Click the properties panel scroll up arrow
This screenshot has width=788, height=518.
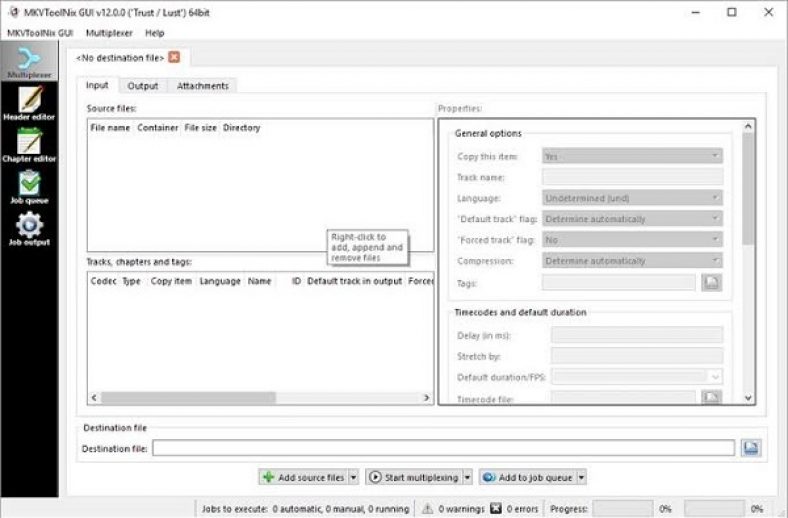[x=748, y=126]
